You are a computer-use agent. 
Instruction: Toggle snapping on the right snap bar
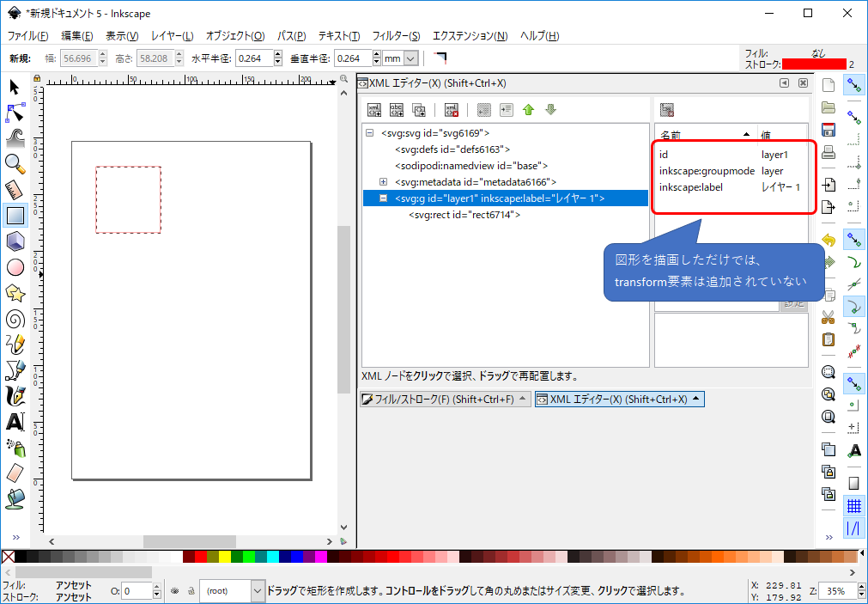(854, 83)
